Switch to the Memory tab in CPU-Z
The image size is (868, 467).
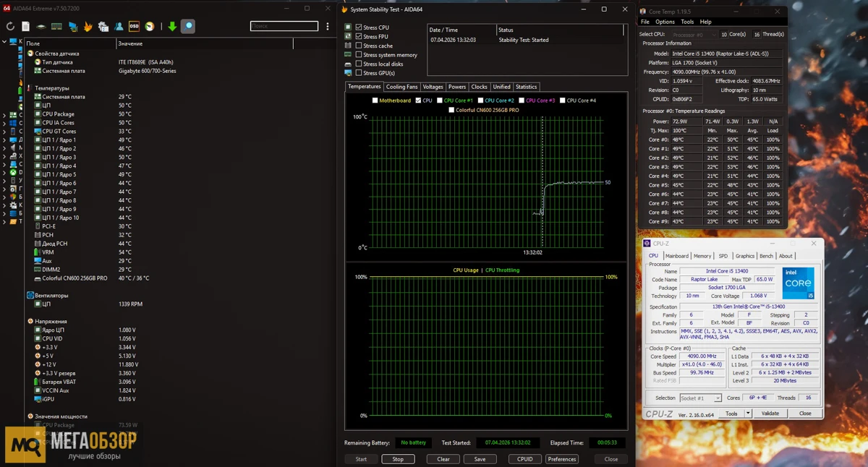702,255
